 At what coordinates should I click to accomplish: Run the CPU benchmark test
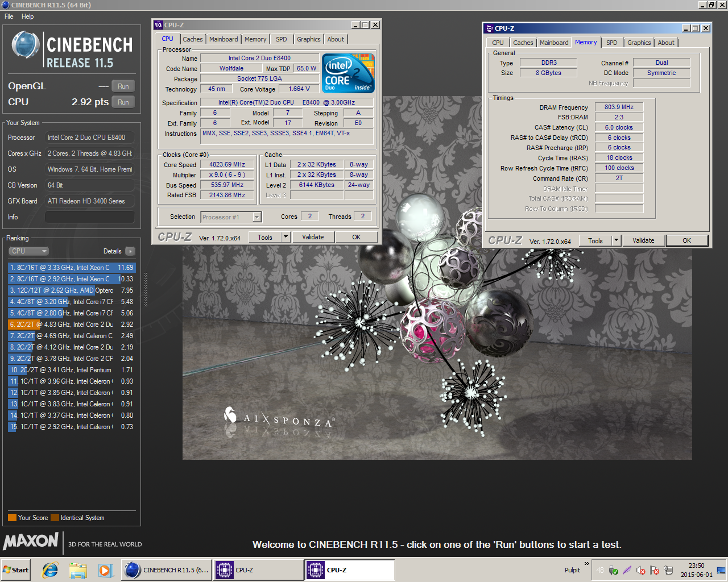tap(123, 102)
